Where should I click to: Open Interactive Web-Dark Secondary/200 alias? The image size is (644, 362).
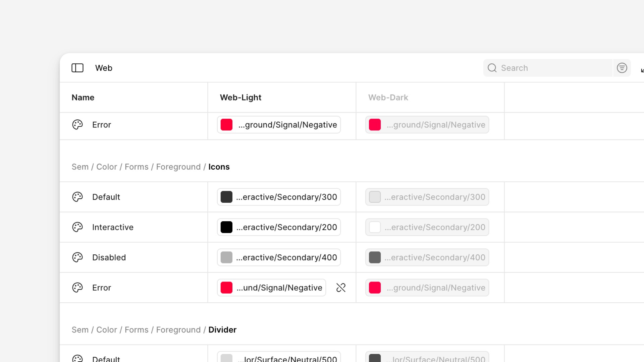pos(434,227)
